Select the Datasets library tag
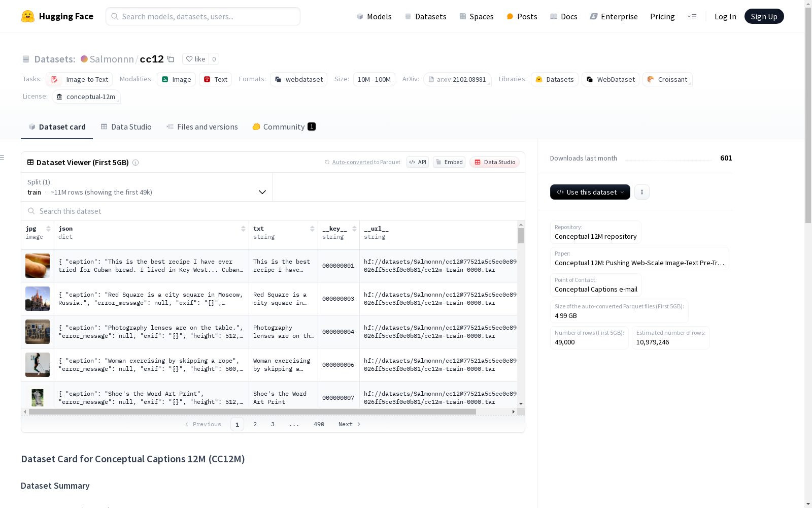 point(555,79)
